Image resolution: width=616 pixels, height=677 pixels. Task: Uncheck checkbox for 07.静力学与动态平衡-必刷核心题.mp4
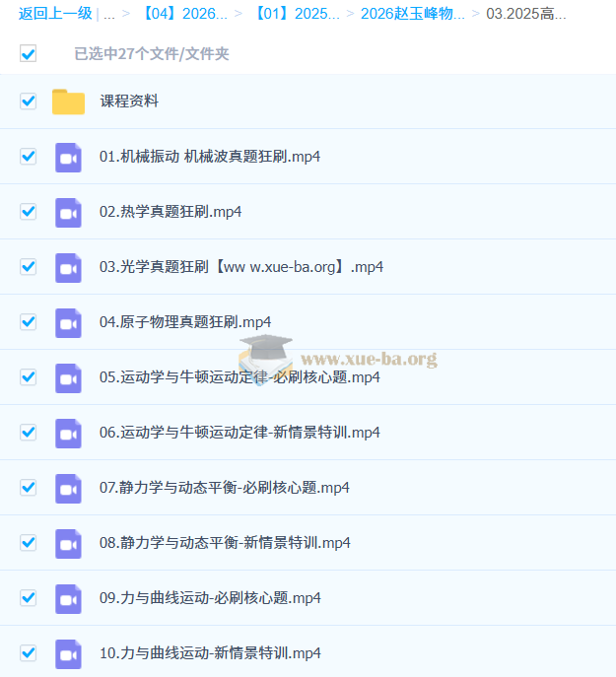point(28,488)
